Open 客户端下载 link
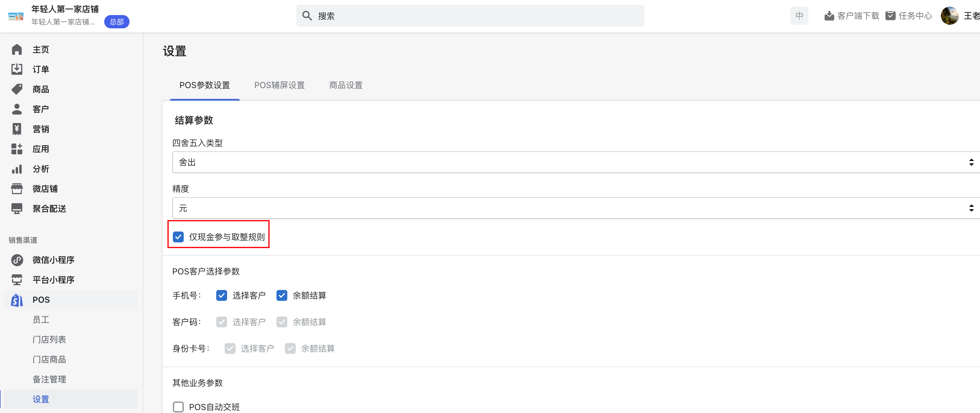The image size is (980, 413). (x=858, y=16)
